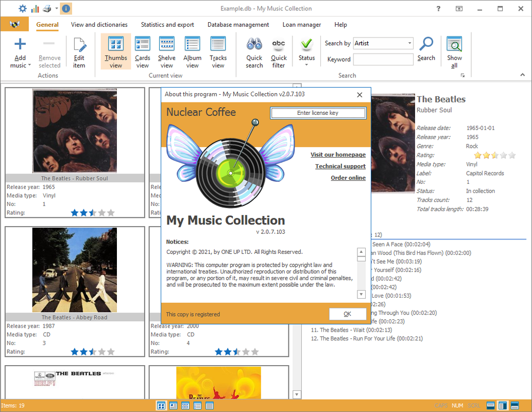Open settings gear in title bar
This screenshot has width=532, height=412.
pyautogui.click(x=22, y=8)
